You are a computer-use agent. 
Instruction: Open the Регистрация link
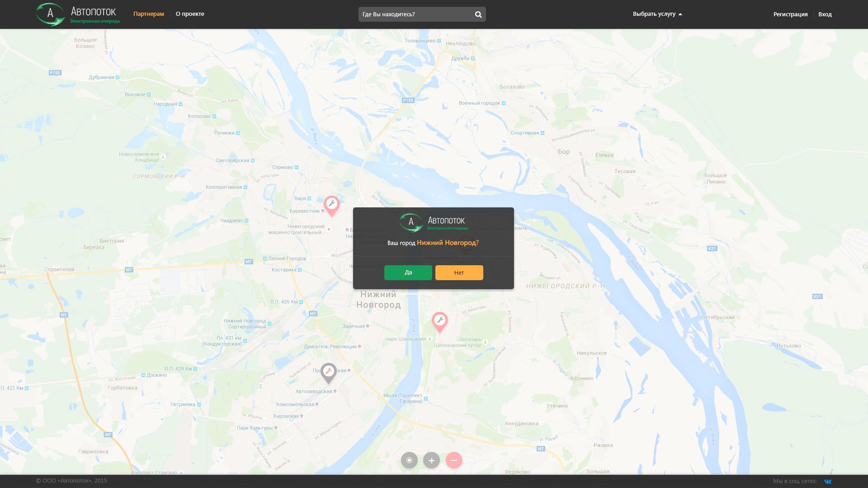[x=790, y=14]
